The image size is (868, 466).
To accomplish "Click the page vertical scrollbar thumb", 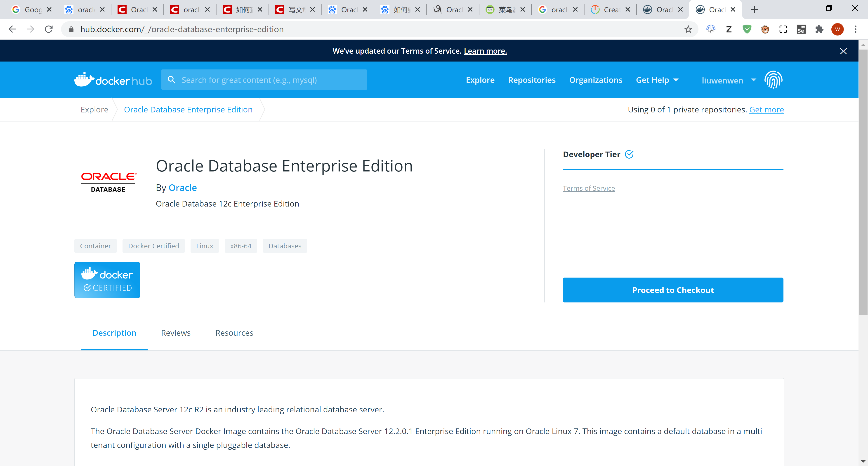I will tap(863, 182).
